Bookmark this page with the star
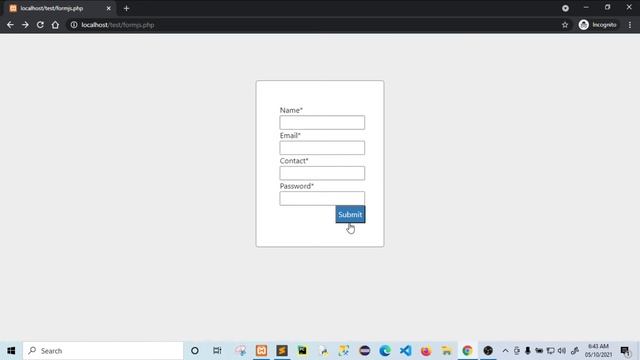640x360 pixels. click(565, 25)
